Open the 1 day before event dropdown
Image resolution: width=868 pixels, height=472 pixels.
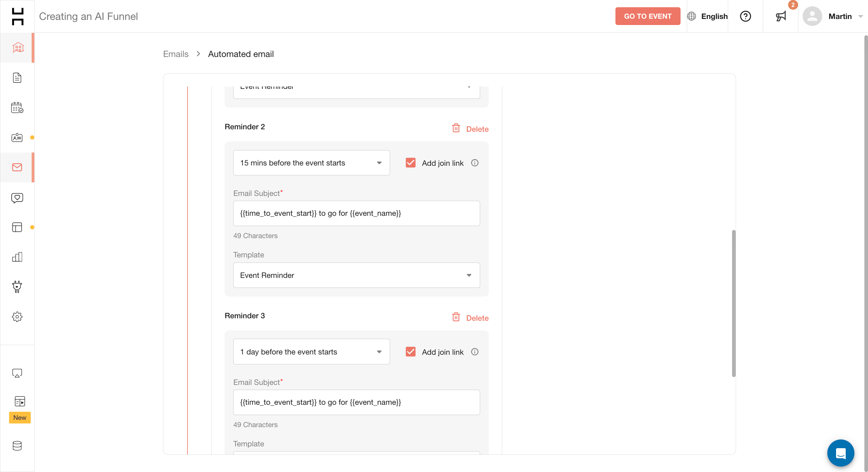311,352
